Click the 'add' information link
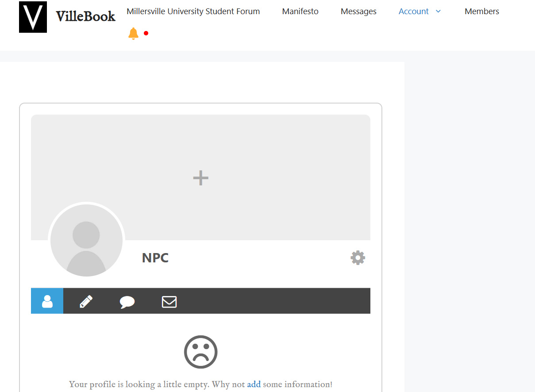Image resolution: width=535 pixels, height=392 pixels. [x=254, y=384]
